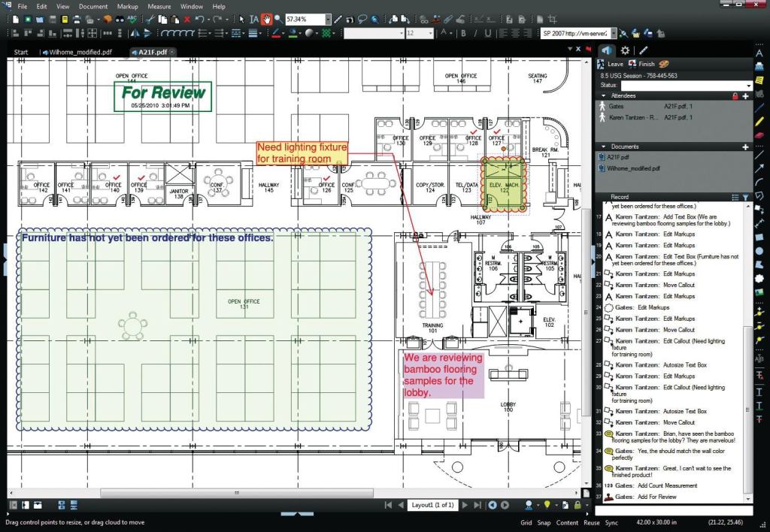Toggle the lock icon on the Attendees header
Screen dimensions: 770x532
pos(735,96)
